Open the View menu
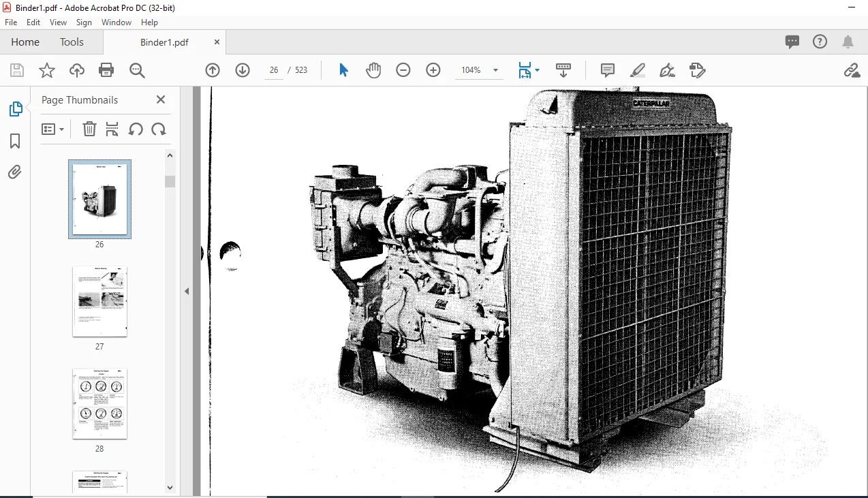Screen dimensions: 868x498 pos(58,22)
